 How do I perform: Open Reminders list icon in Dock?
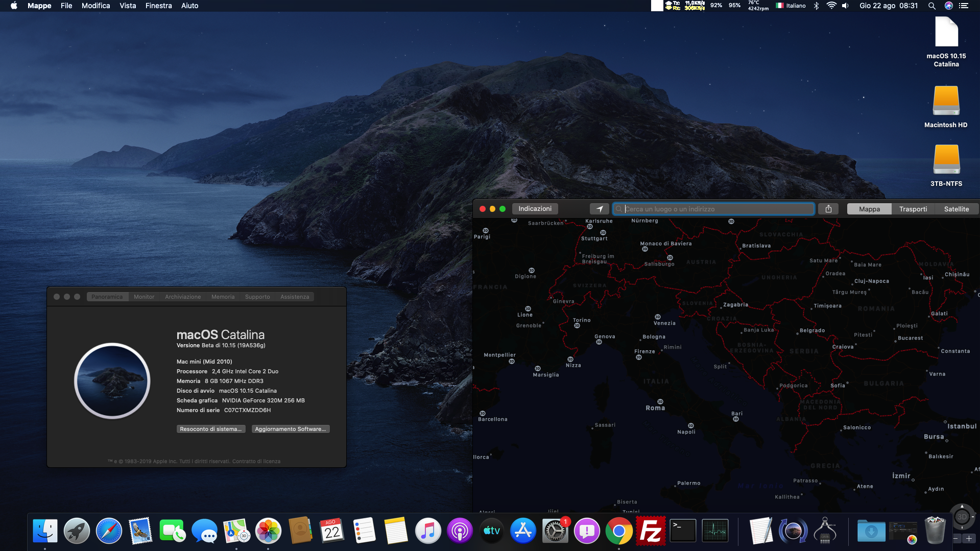pyautogui.click(x=364, y=531)
